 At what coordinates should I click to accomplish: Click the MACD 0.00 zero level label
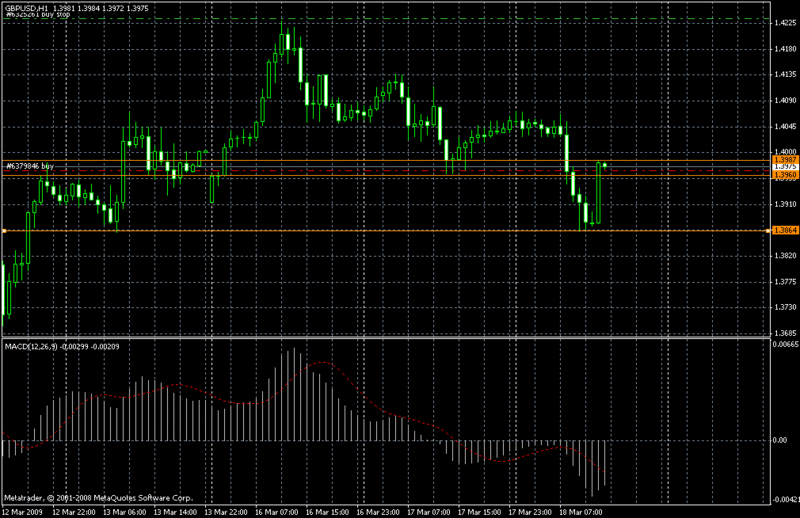click(781, 440)
